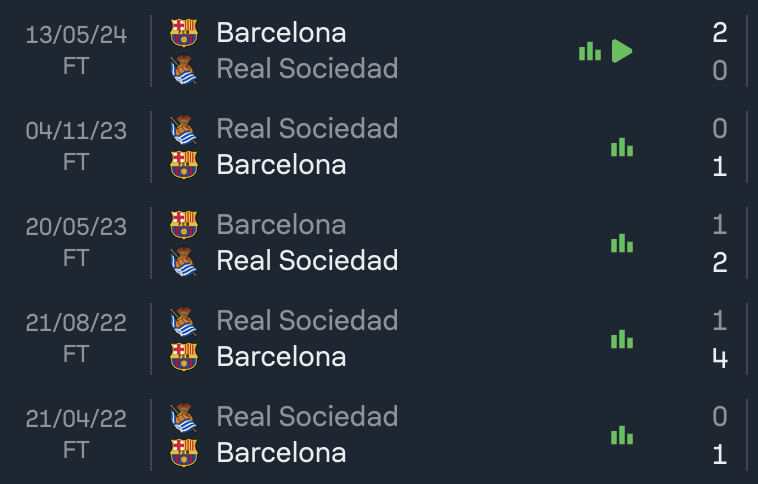Click Barcelona crest in 20/05/23 match
758x484 pixels.
coord(184,224)
